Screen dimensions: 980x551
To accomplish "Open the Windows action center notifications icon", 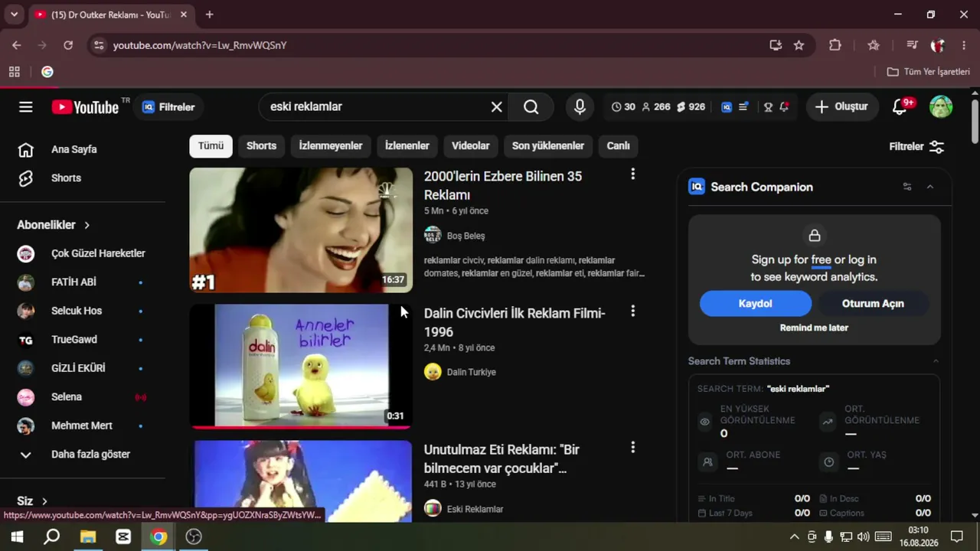I will [x=956, y=536].
